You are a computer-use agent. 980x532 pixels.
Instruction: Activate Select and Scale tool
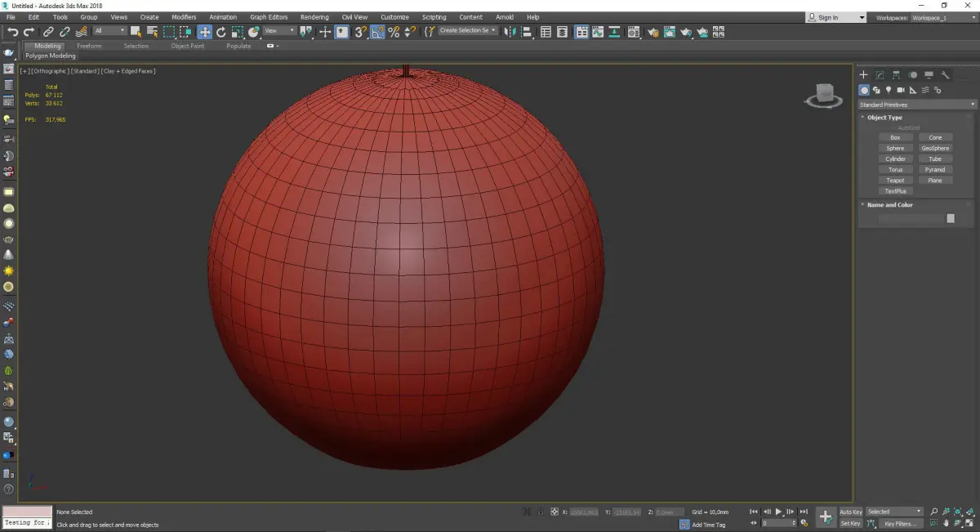pyautogui.click(x=237, y=32)
